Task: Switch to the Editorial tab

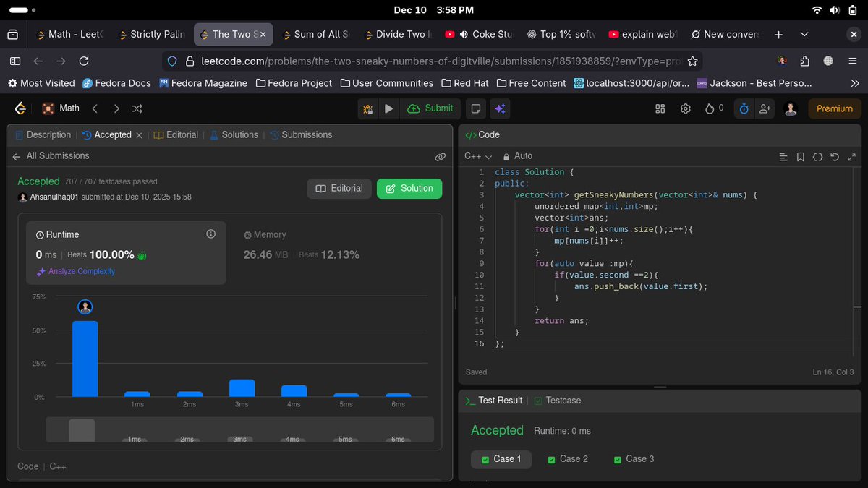Action: pyautogui.click(x=176, y=134)
